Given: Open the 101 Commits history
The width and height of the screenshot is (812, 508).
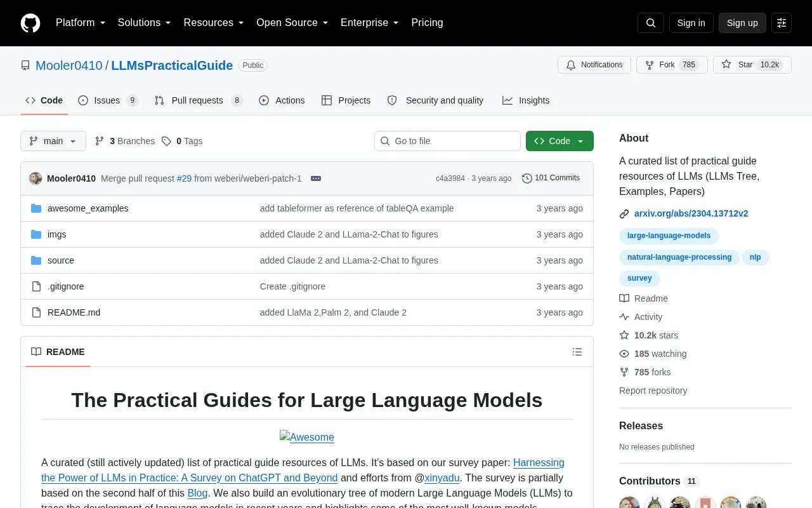Looking at the screenshot, I should coord(551,178).
